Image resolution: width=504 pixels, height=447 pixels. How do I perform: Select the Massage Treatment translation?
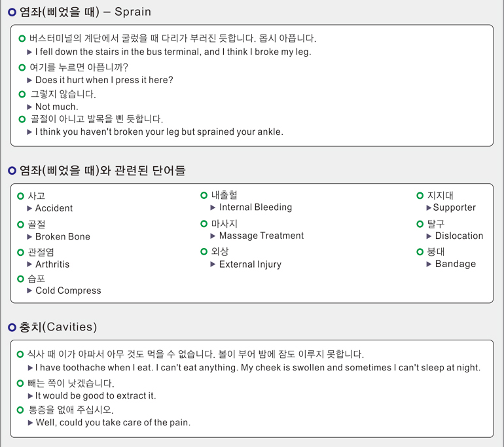pos(261,236)
